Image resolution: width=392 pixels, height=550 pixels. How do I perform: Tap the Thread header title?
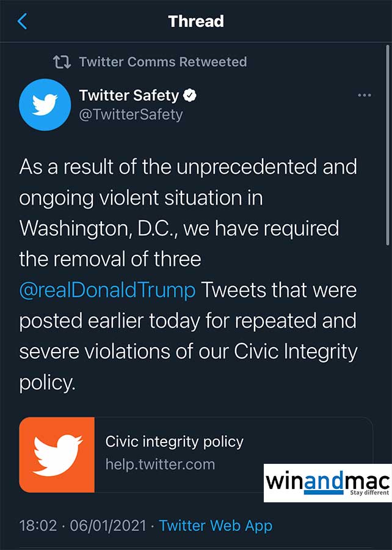coord(196,21)
